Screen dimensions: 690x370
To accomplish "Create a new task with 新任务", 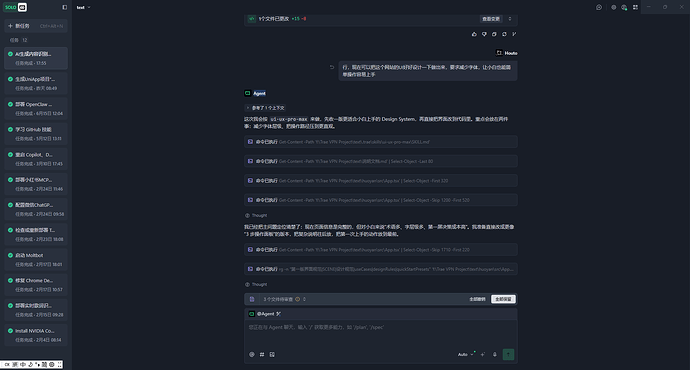I will pos(36,26).
